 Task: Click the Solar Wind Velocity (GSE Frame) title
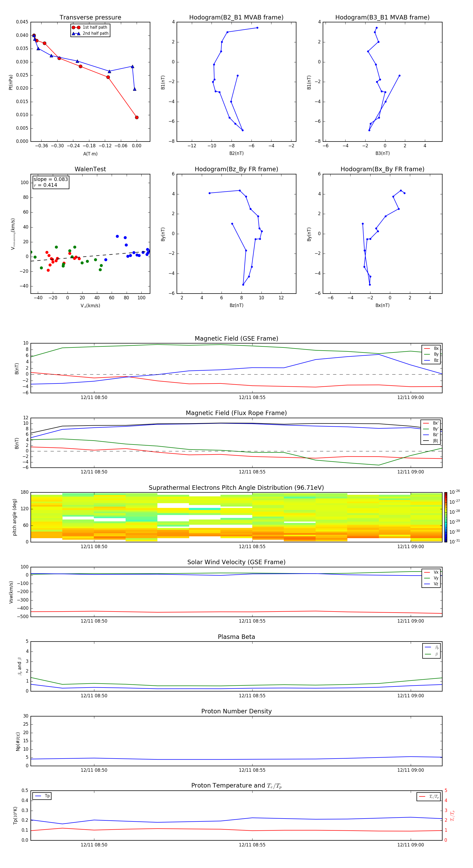(x=236, y=562)
